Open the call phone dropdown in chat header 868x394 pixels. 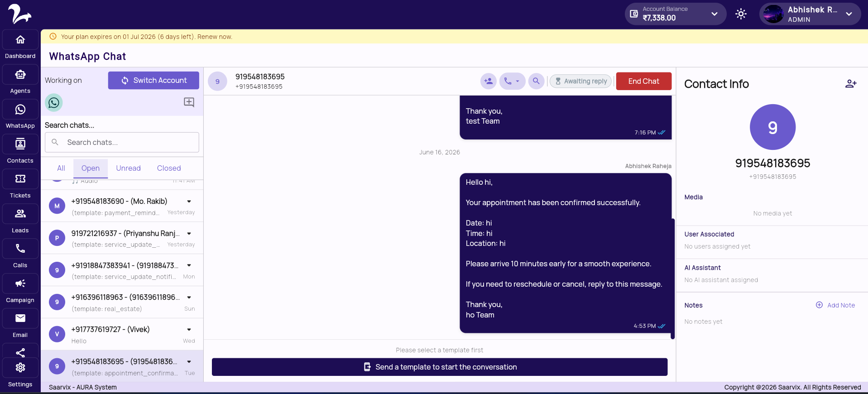[x=512, y=81]
